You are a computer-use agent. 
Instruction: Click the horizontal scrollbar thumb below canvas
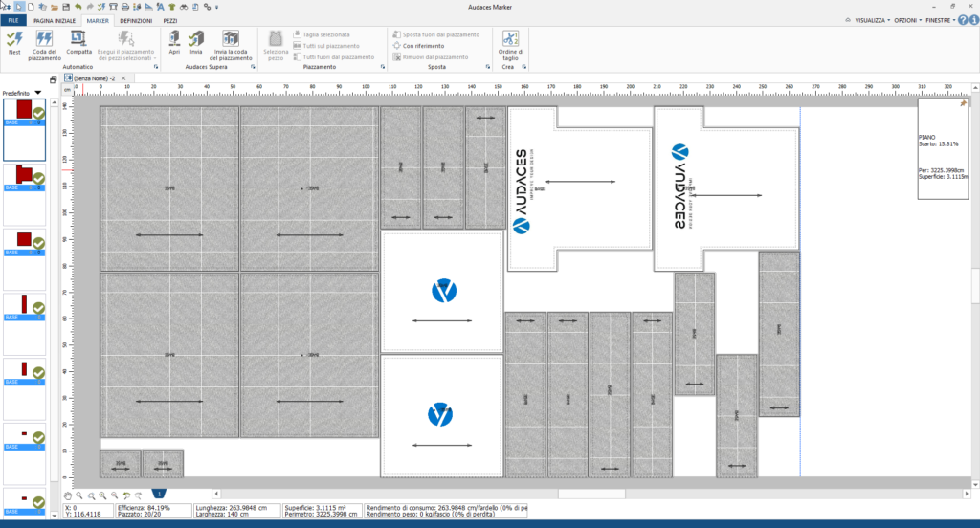click(591, 494)
